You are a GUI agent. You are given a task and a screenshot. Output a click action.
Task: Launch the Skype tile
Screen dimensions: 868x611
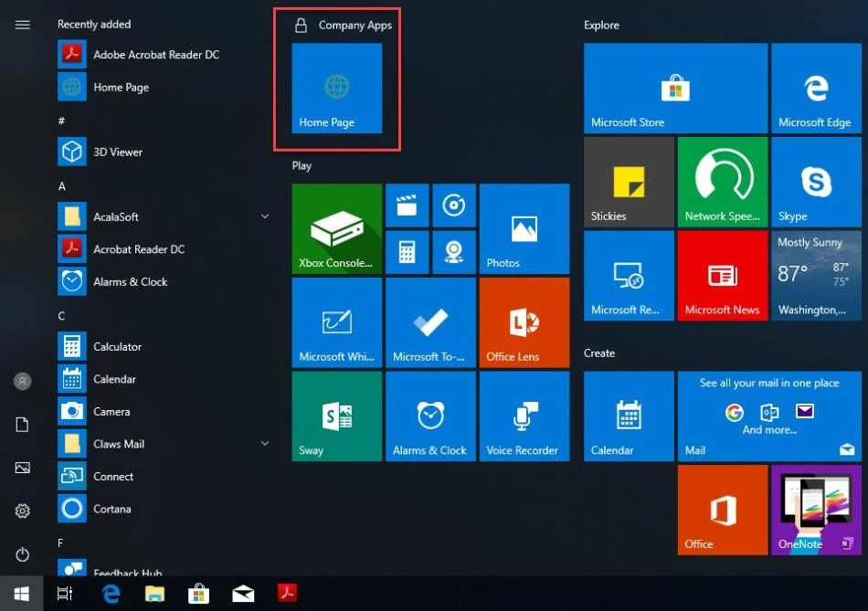pos(816,182)
